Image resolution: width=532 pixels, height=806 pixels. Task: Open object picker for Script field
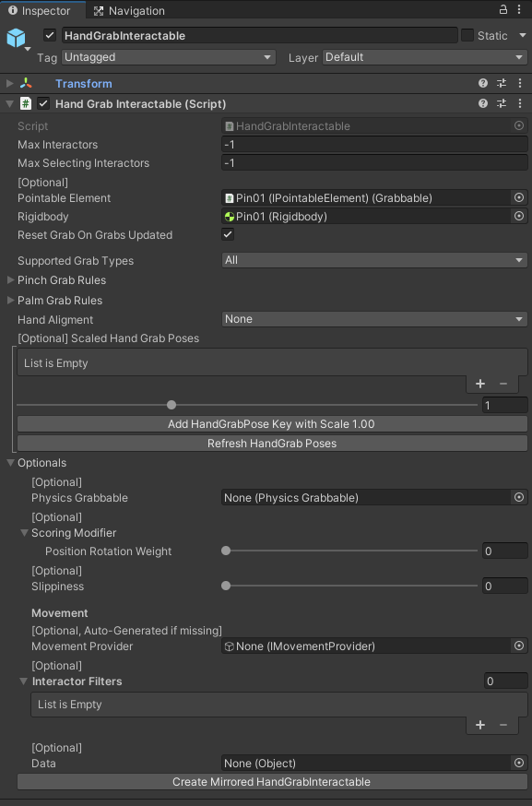pyautogui.click(x=519, y=126)
